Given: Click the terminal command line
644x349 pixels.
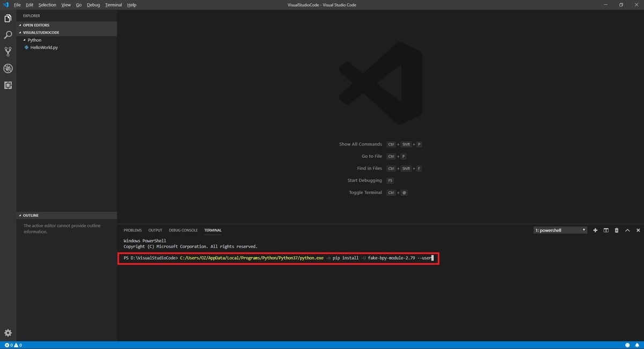Looking at the screenshot, I should (x=279, y=258).
